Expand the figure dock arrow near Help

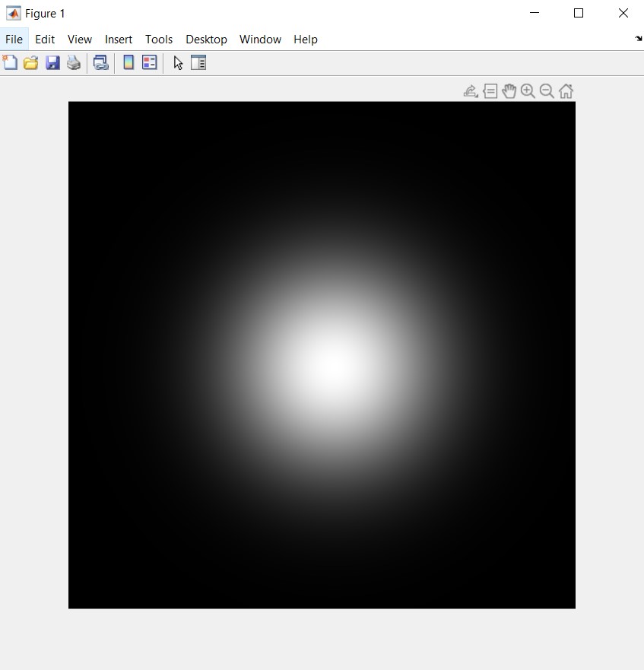coord(638,39)
